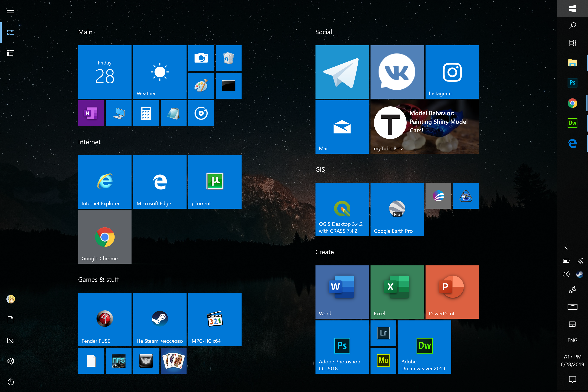Open the Adobe Muse tile
Viewport: 588px width, 392px height.
[383, 361]
